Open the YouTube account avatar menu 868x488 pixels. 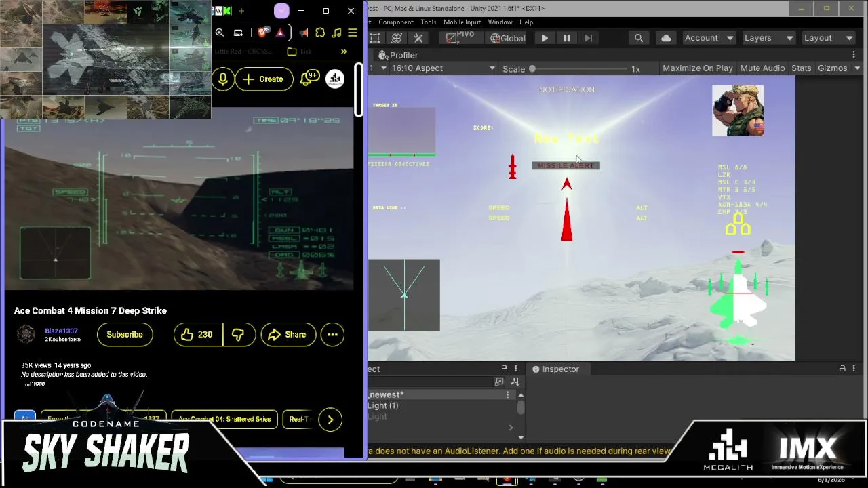[x=335, y=79]
